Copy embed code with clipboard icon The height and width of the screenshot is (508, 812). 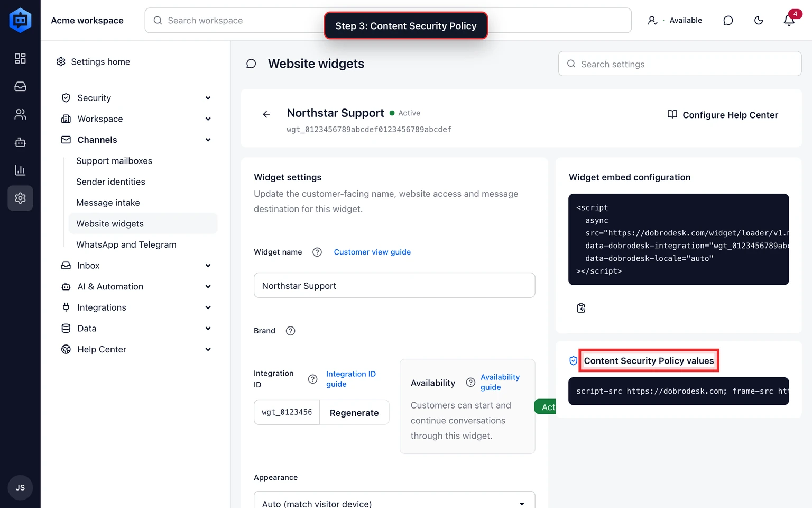pyautogui.click(x=581, y=308)
